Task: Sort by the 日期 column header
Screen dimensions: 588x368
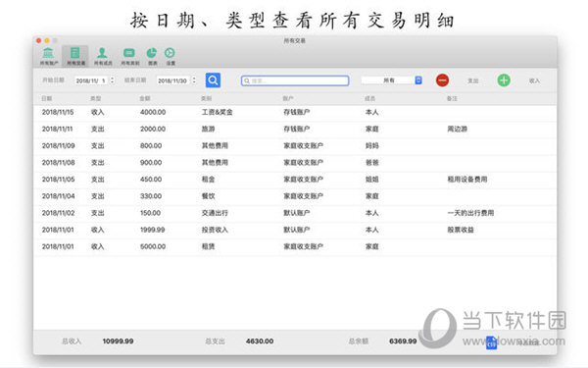Action: click(46, 98)
